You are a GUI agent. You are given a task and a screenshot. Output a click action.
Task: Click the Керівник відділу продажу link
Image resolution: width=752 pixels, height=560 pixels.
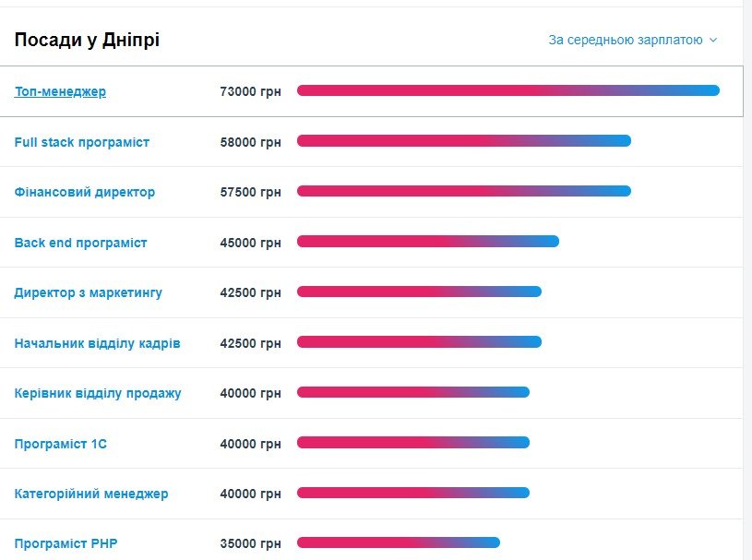(98, 393)
